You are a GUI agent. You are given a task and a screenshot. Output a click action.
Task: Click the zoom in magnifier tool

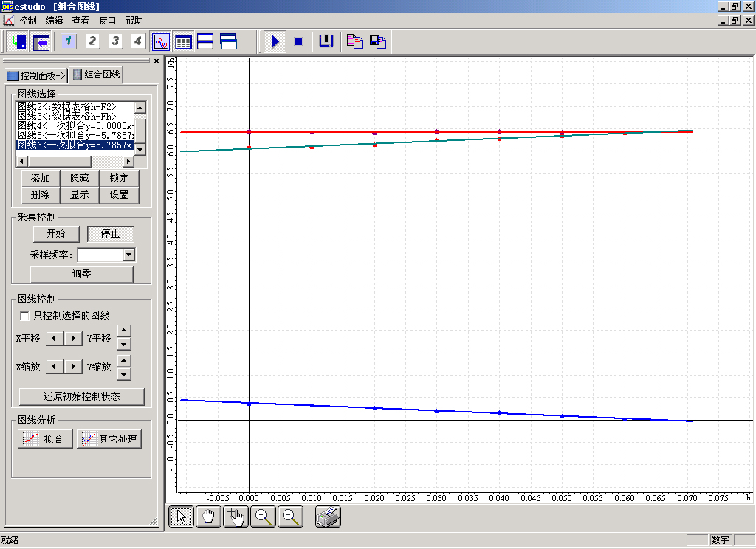(x=264, y=517)
